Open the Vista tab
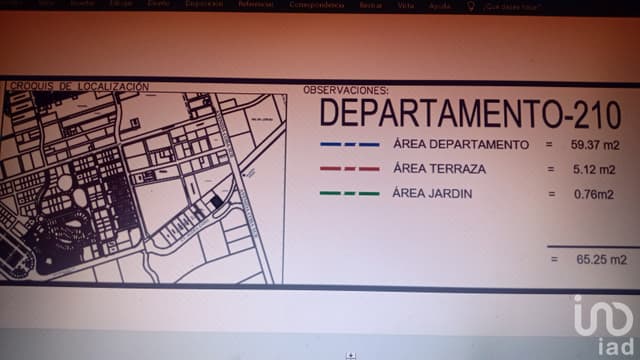 click(x=405, y=5)
